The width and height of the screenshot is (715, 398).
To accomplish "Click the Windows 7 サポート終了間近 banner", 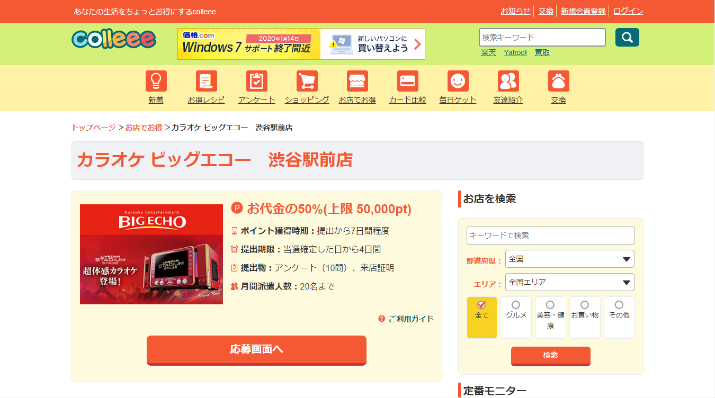I will [x=301, y=44].
